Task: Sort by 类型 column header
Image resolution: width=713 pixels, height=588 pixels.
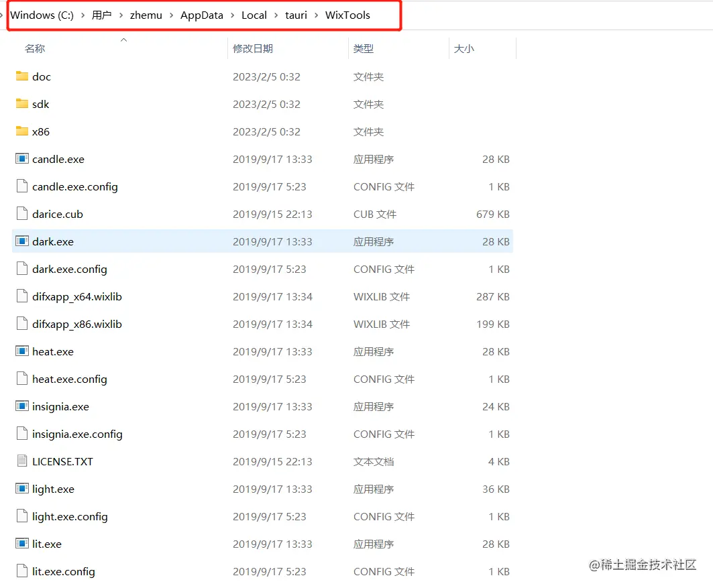Action: [364, 49]
